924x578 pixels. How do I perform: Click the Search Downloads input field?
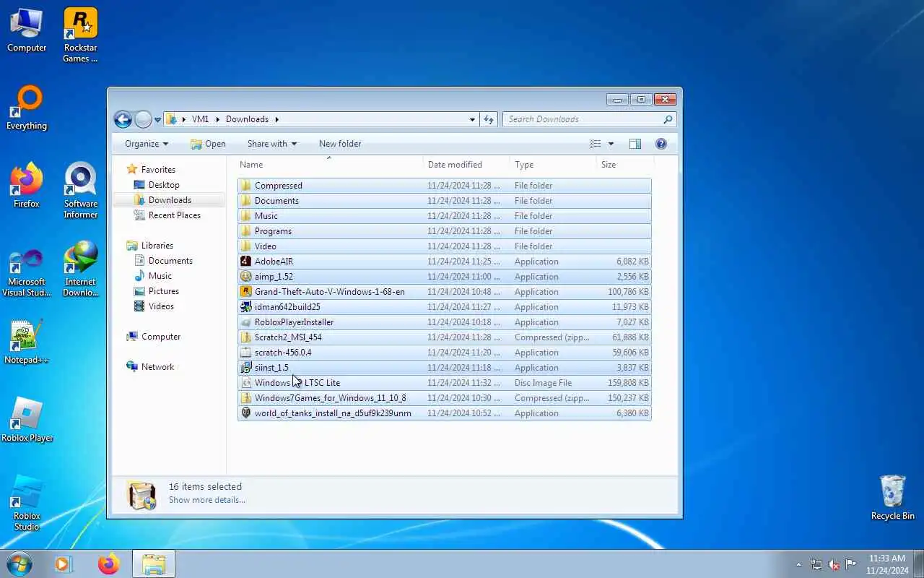tap(583, 119)
